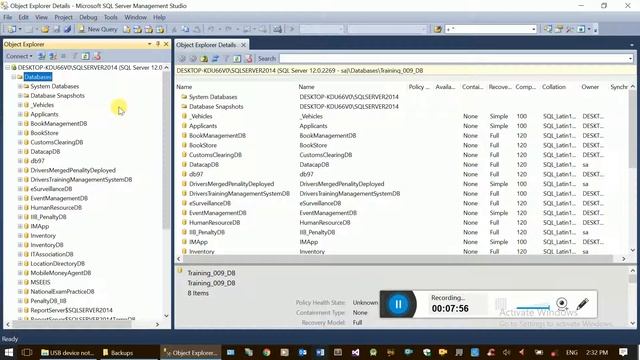Click Properties Window icon in the toolbar

point(559,29)
